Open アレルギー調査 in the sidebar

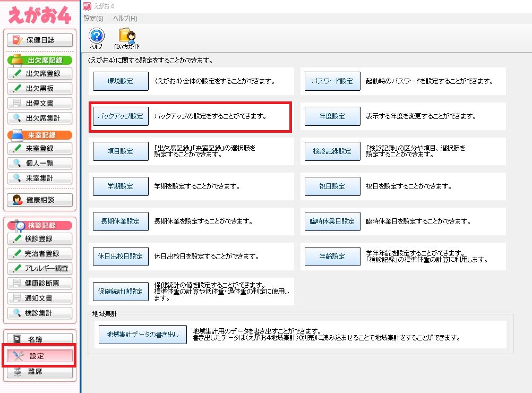coord(40,269)
